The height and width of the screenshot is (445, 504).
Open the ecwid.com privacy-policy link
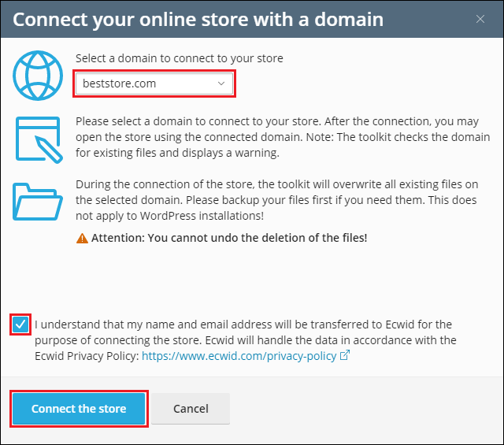coord(238,356)
